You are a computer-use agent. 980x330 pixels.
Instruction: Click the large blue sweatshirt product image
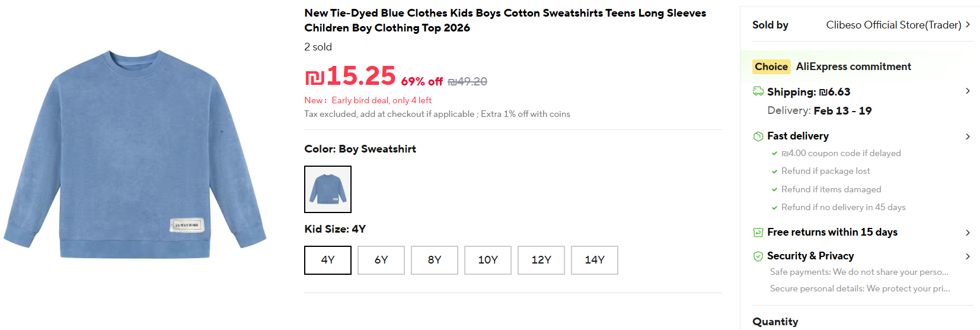136,156
